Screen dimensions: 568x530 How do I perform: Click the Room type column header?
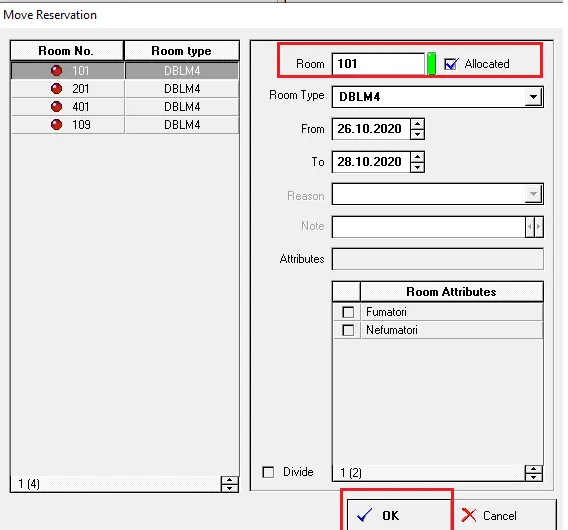(181, 51)
